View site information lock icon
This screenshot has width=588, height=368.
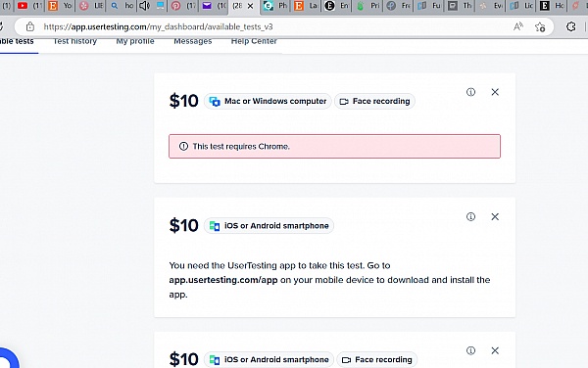pos(30,26)
